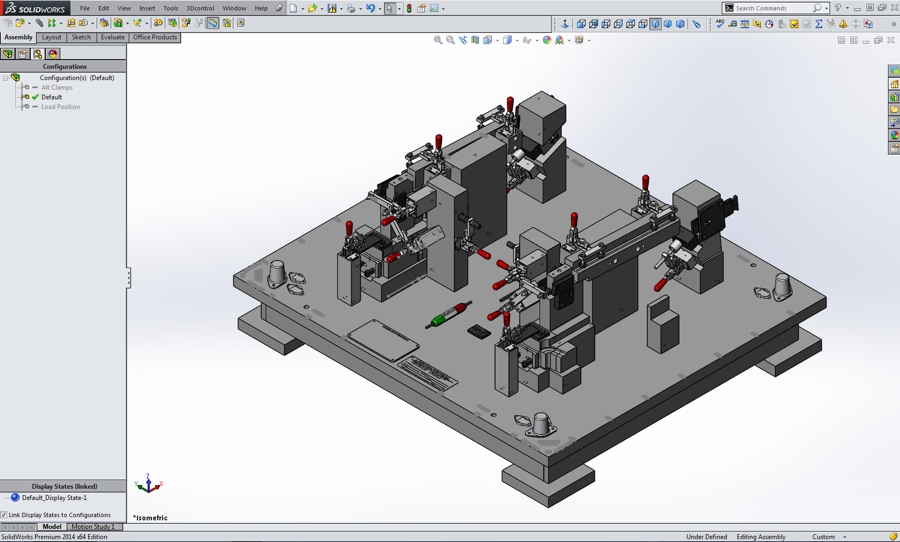Click the panel splitter collapse handle
900x542 pixels.
click(129, 278)
